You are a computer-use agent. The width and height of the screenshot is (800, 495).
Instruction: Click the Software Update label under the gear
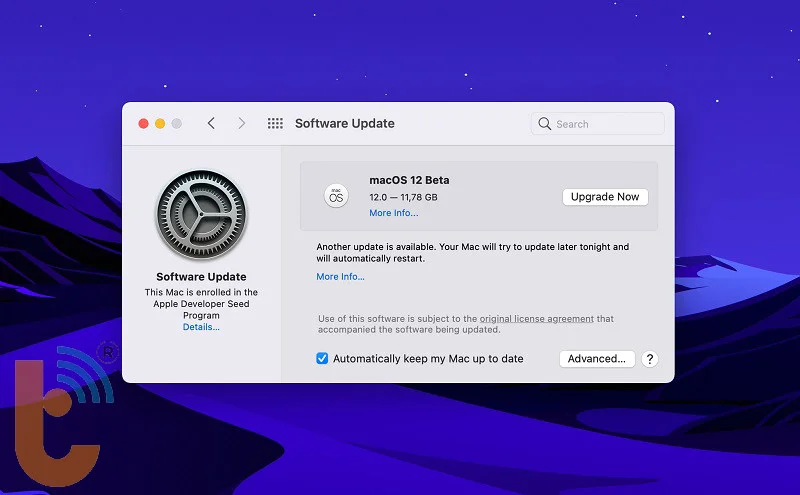(x=201, y=277)
